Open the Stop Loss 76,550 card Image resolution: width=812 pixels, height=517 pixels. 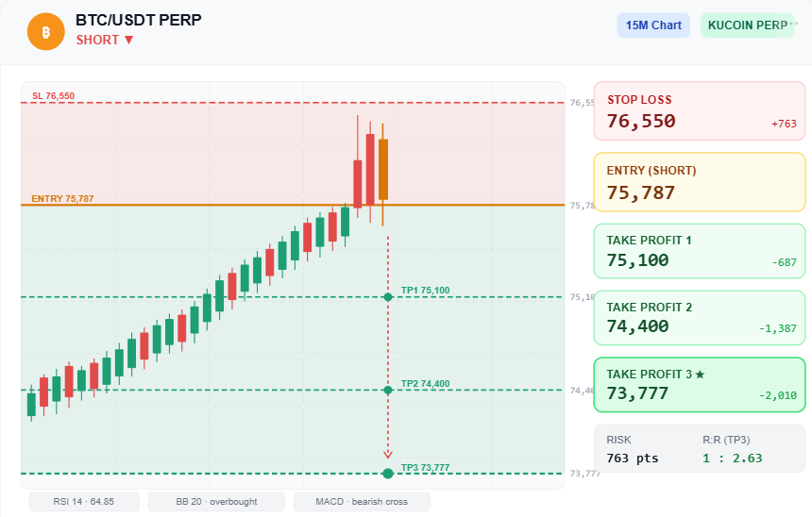(699, 110)
